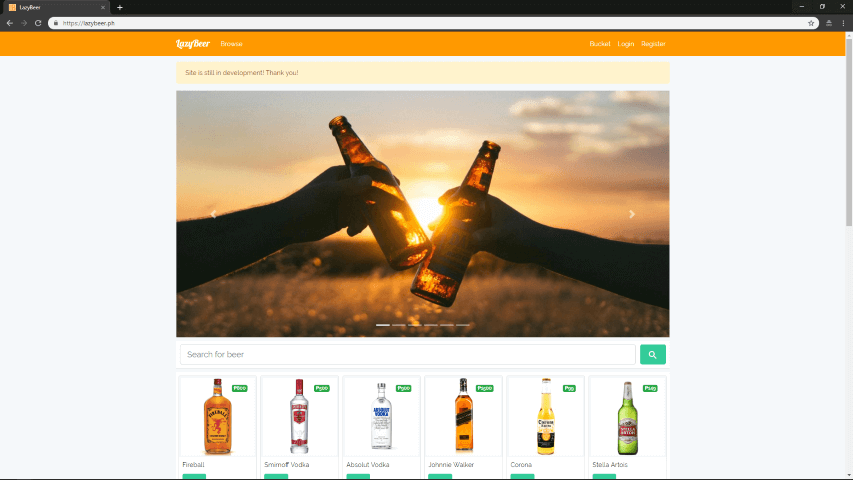Click the browser back arrow

10,23
